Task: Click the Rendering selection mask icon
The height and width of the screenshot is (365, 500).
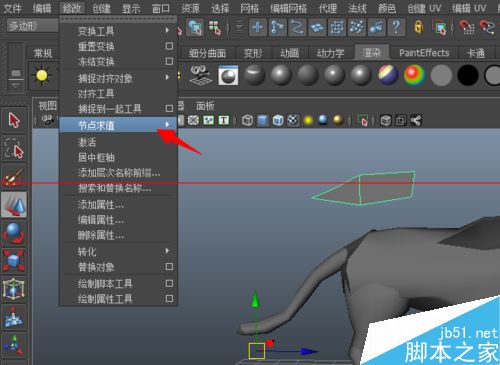Action: tap(376, 27)
